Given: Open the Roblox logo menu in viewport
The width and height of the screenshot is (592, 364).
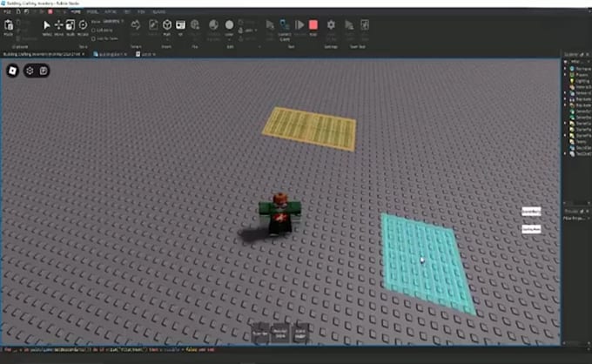Looking at the screenshot, I should (12, 71).
